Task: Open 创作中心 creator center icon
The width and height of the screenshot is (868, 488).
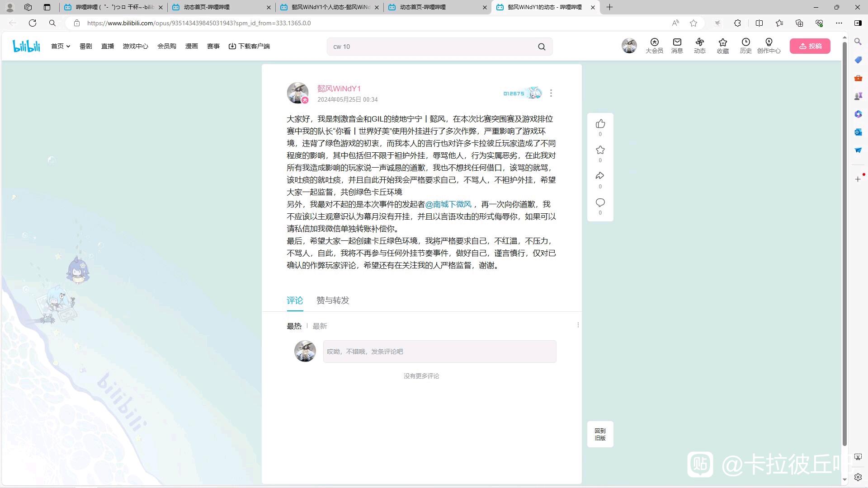Action: pyautogui.click(x=769, y=46)
